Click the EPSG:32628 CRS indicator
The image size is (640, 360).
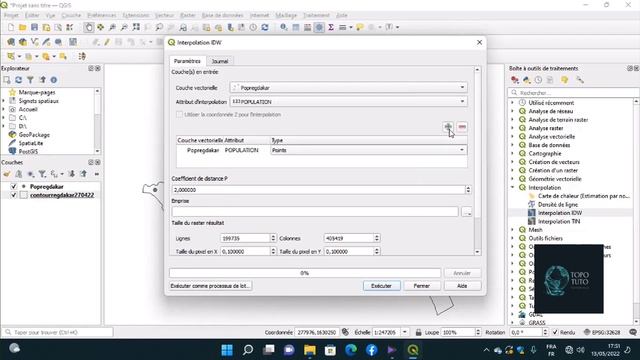click(602, 333)
